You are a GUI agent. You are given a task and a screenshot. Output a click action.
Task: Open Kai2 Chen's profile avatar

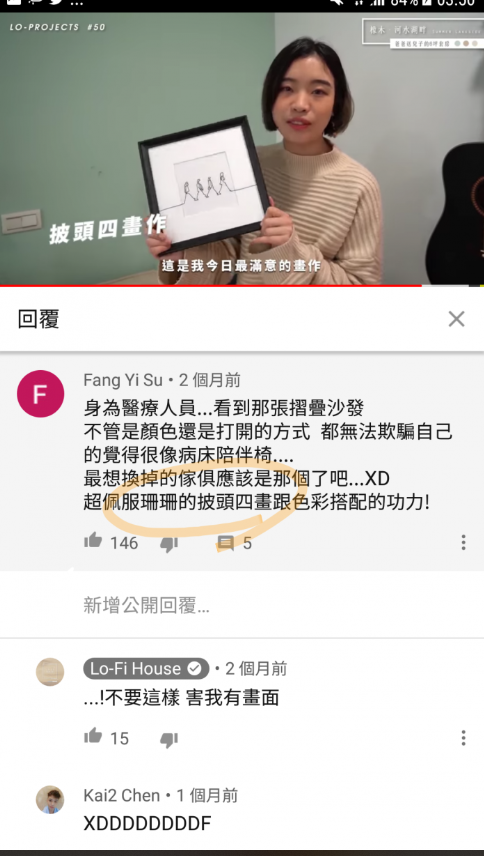point(50,800)
